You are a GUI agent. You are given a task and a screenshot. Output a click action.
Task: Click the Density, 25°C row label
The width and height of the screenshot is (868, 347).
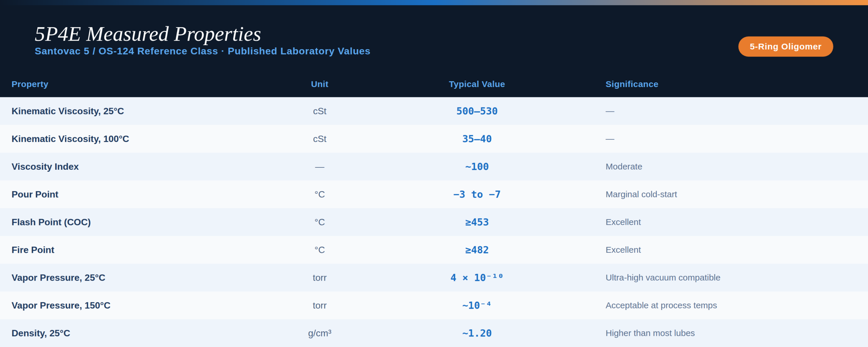(41, 333)
